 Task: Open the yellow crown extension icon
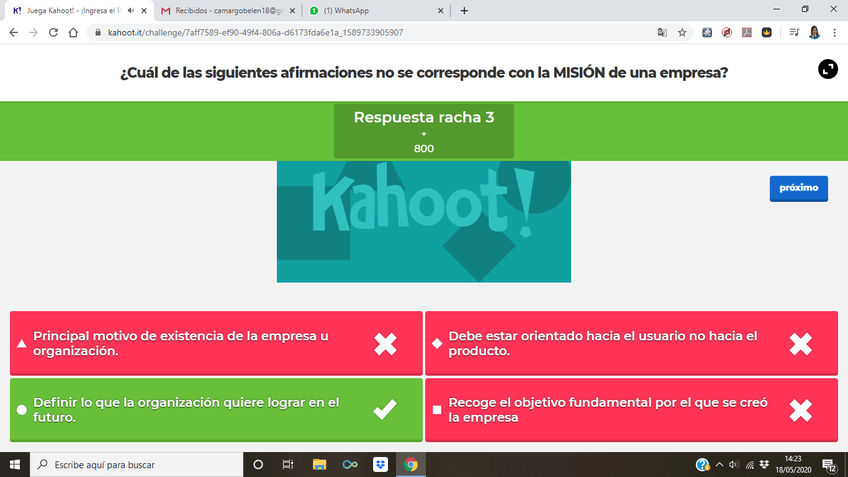[x=766, y=32]
